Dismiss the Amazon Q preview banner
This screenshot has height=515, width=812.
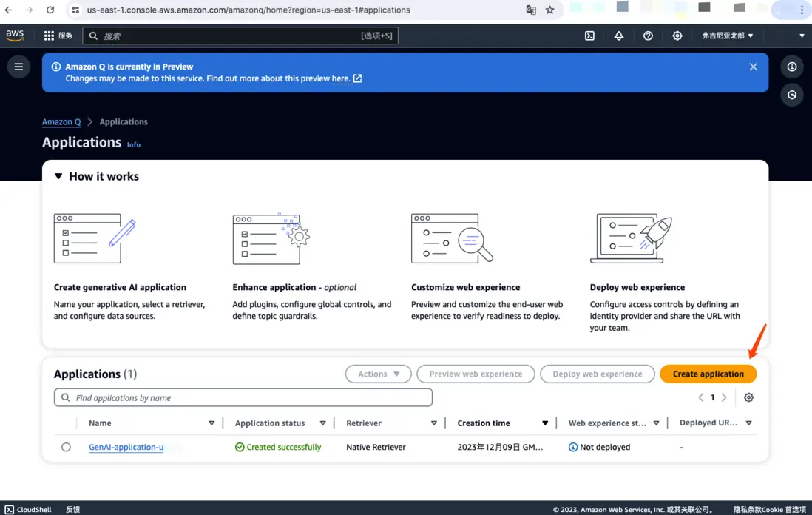click(x=754, y=67)
